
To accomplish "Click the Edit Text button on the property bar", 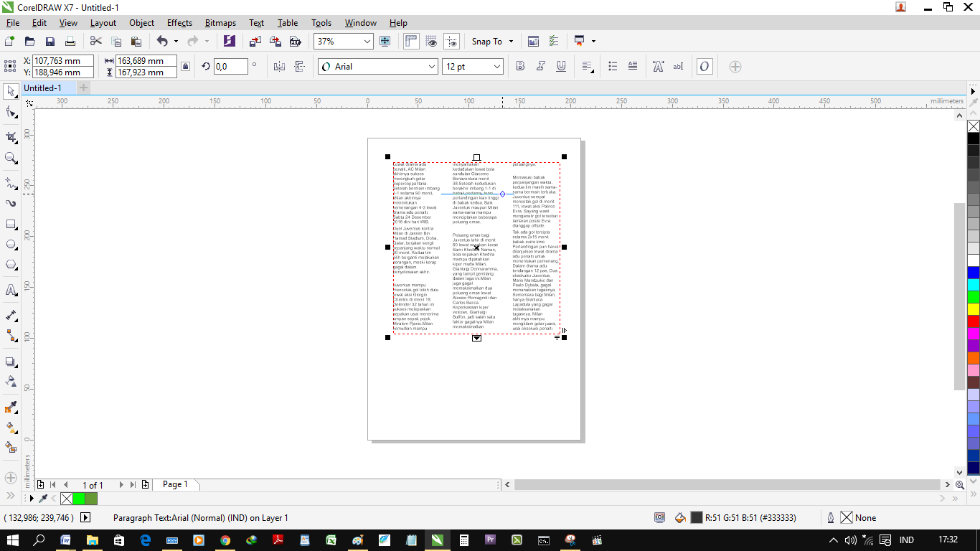I will [x=678, y=66].
